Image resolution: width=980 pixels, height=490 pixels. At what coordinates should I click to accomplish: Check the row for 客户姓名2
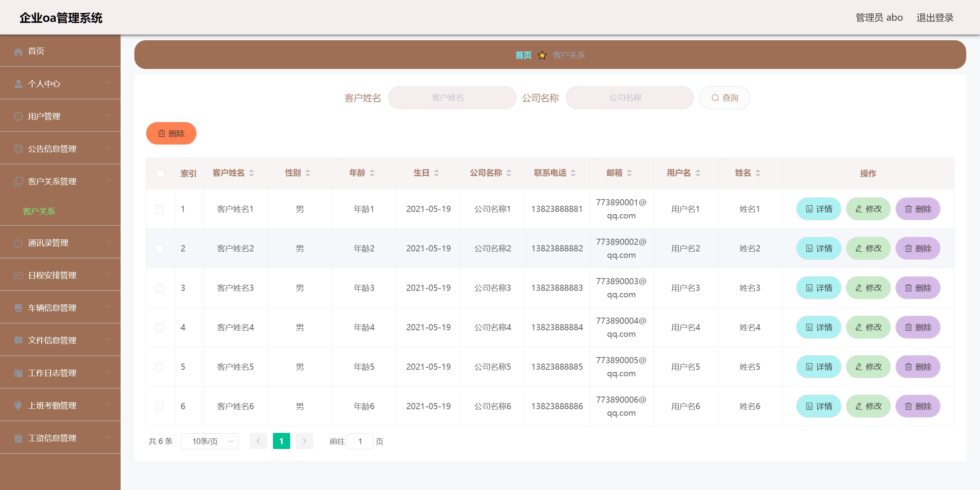coord(160,249)
